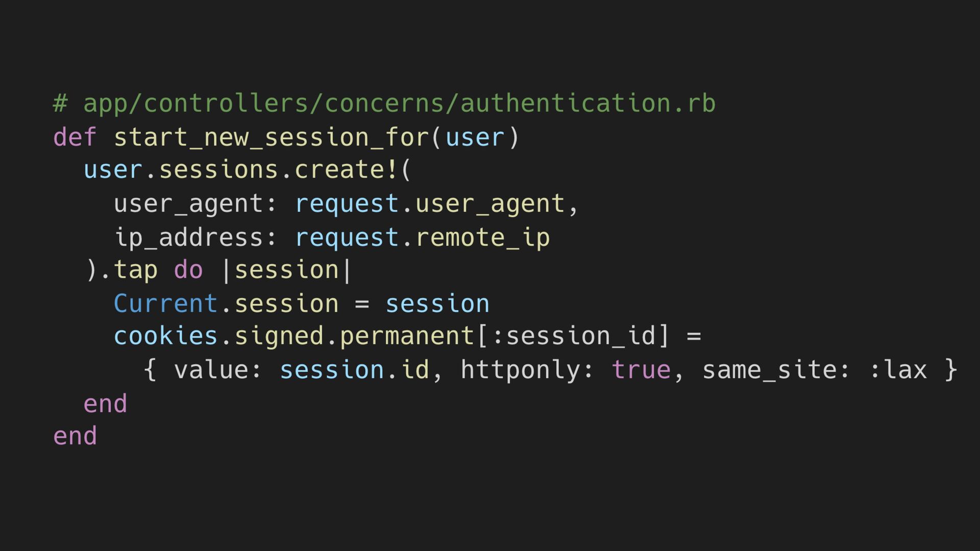The width and height of the screenshot is (980, 551).
Task: Click the final 'end' keyword
Action: 75,436
